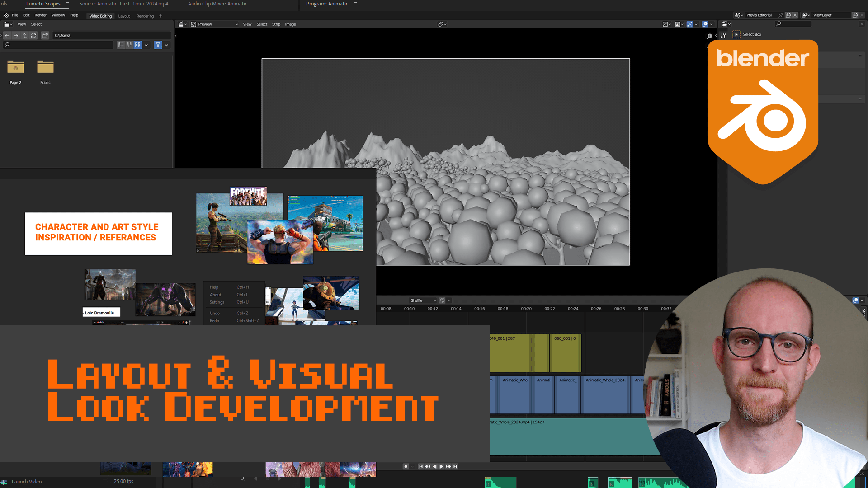The image size is (868, 488).
Task: Go up to parent directory
Action: coord(25,35)
